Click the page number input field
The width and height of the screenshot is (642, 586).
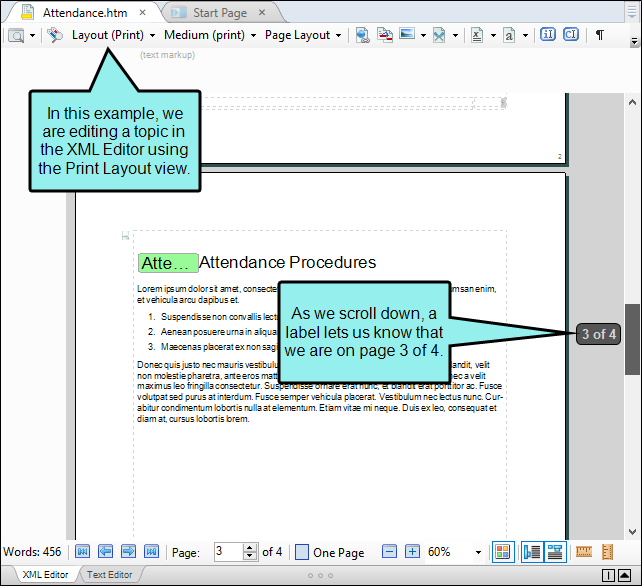[229, 552]
